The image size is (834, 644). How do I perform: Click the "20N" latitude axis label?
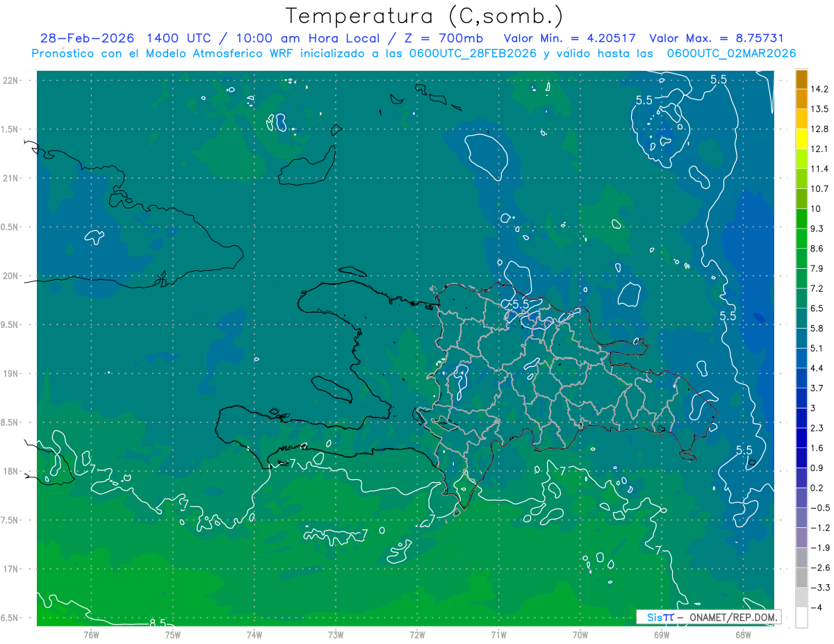[11, 276]
